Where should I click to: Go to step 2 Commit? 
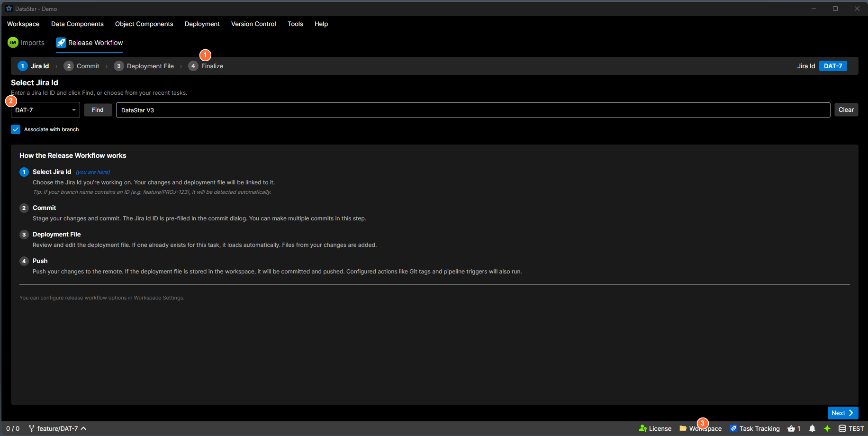(x=81, y=66)
